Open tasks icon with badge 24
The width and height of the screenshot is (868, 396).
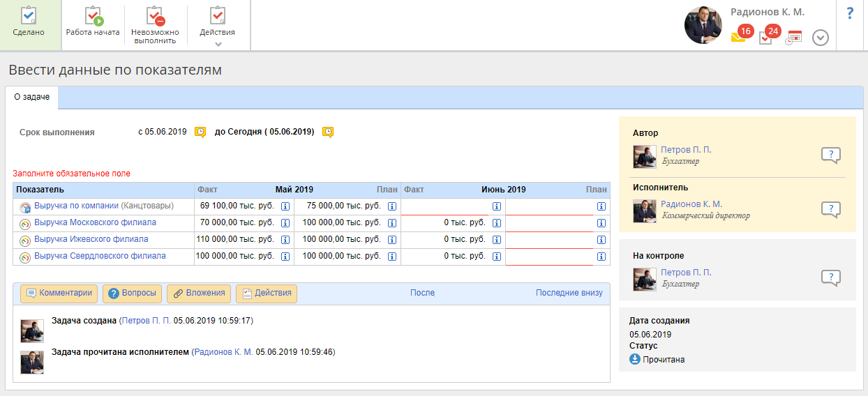765,38
